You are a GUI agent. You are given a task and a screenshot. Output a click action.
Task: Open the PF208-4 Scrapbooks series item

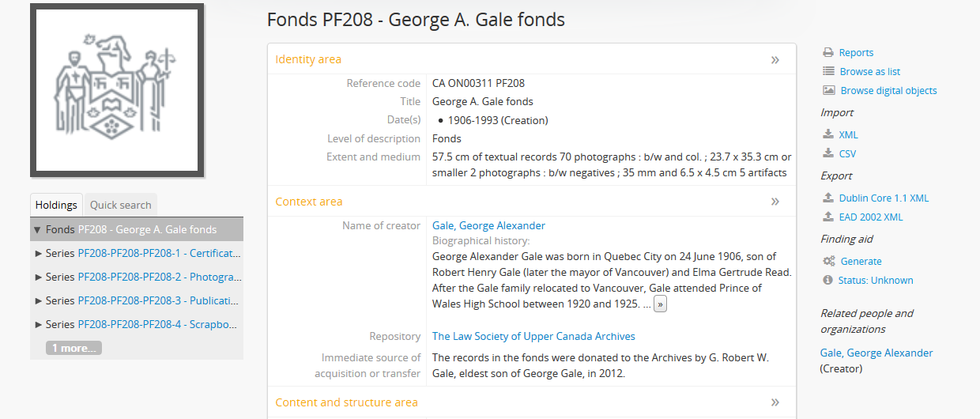160,325
